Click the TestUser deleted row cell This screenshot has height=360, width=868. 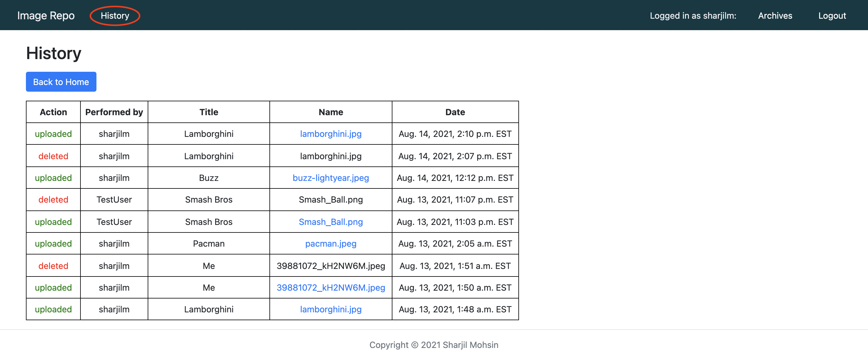tap(114, 200)
